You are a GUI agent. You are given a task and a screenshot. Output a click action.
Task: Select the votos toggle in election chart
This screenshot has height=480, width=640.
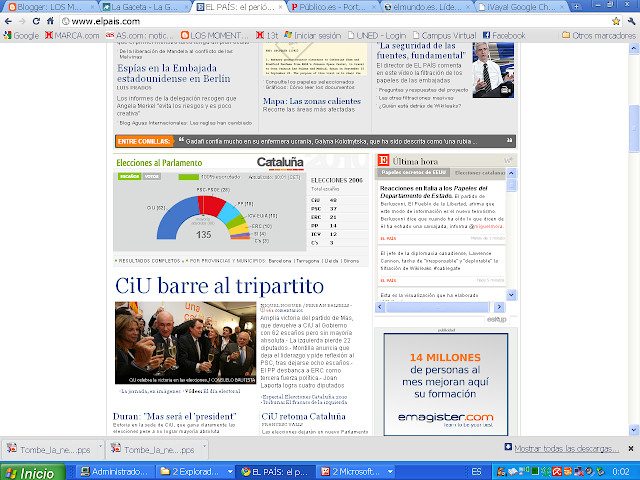[151, 176]
